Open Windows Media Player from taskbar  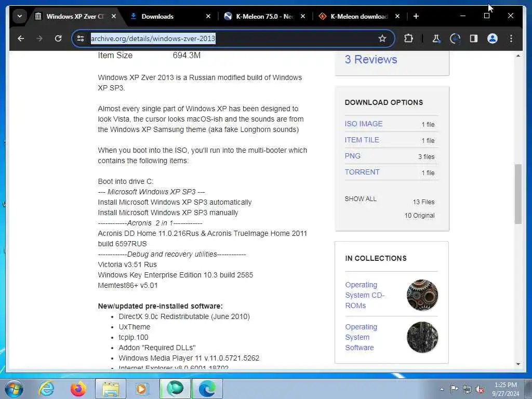141,389
